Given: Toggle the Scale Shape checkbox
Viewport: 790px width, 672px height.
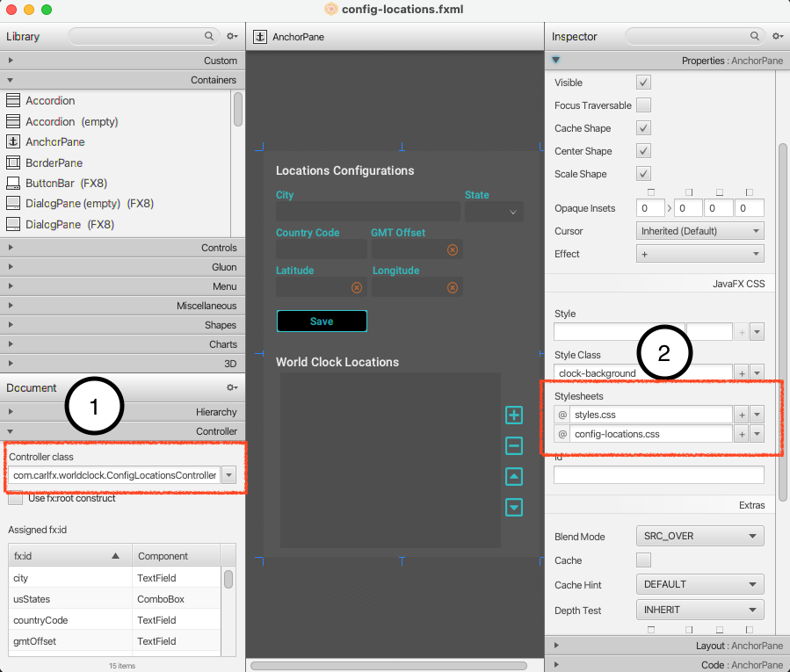Looking at the screenshot, I should (643, 174).
